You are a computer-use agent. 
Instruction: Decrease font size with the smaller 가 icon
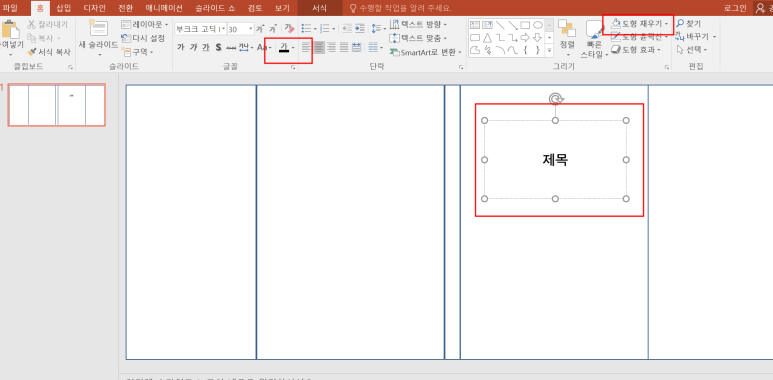[272, 30]
